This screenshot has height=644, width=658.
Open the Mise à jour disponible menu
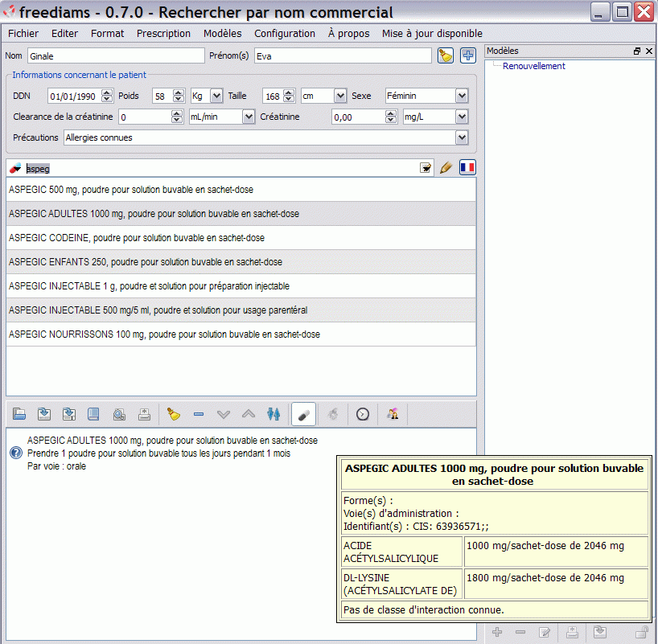pos(432,34)
